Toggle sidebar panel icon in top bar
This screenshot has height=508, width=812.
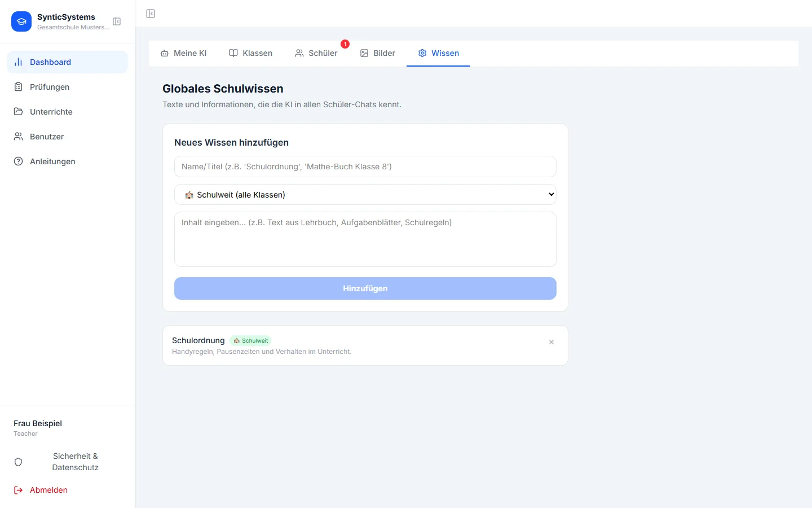[151, 14]
